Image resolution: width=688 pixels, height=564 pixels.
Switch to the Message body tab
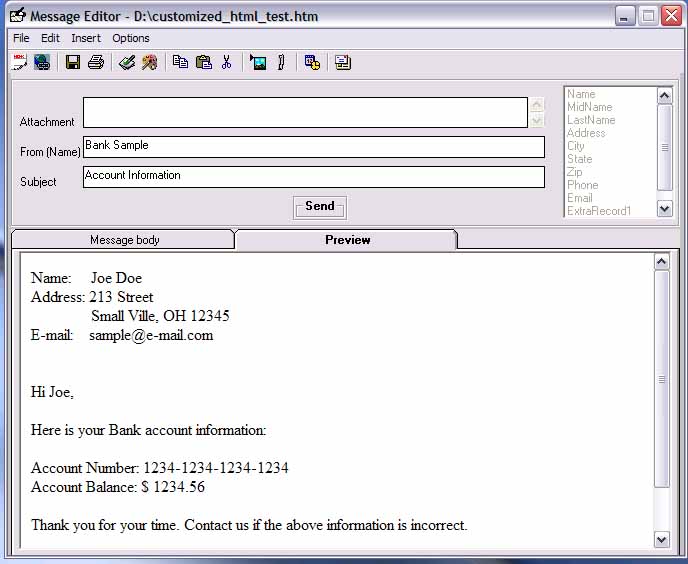124,240
